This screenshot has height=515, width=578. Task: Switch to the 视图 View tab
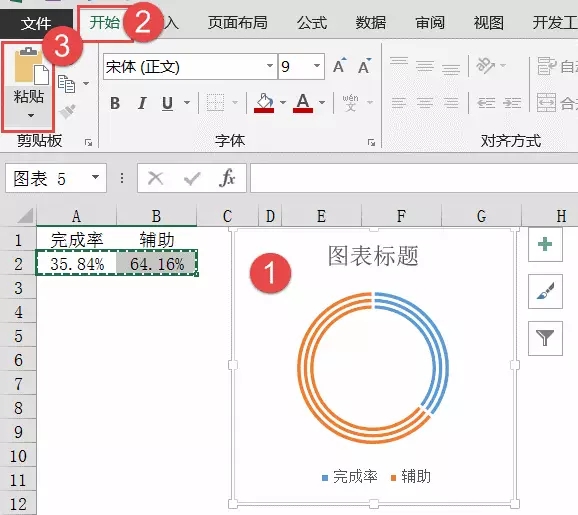489,23
